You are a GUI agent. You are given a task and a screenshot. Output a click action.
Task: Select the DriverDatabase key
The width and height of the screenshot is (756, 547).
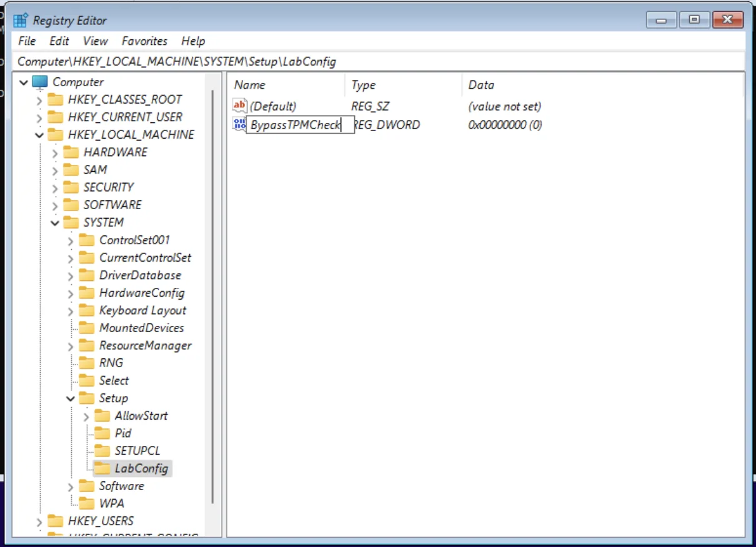(x=140, y=275)
